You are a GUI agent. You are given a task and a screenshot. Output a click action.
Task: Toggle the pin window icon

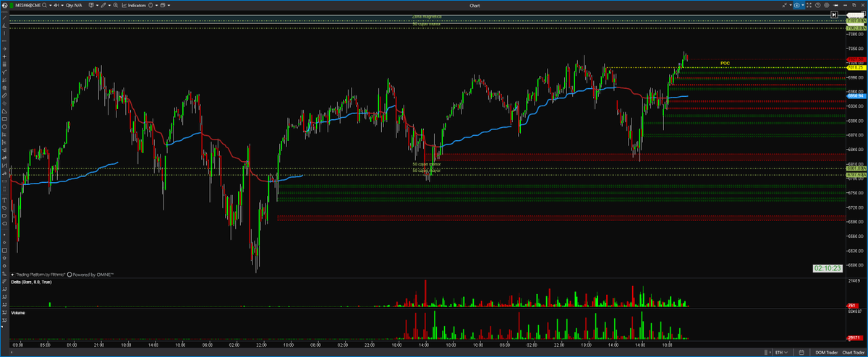(x=835, y=5)
